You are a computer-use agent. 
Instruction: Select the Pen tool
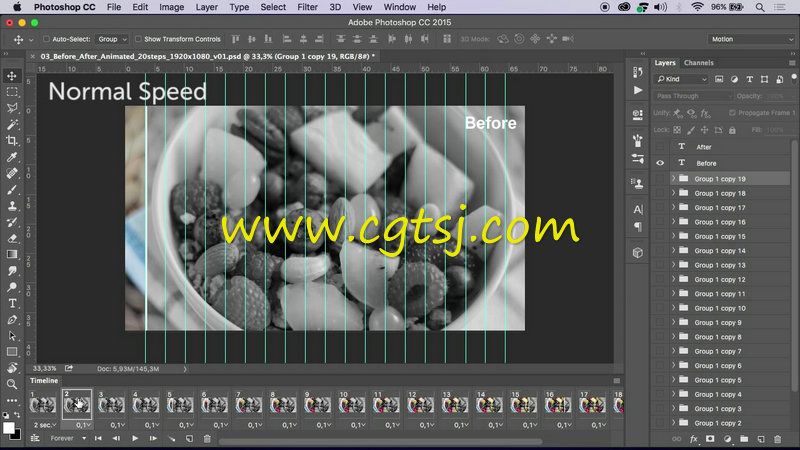[x=12, y=320]
